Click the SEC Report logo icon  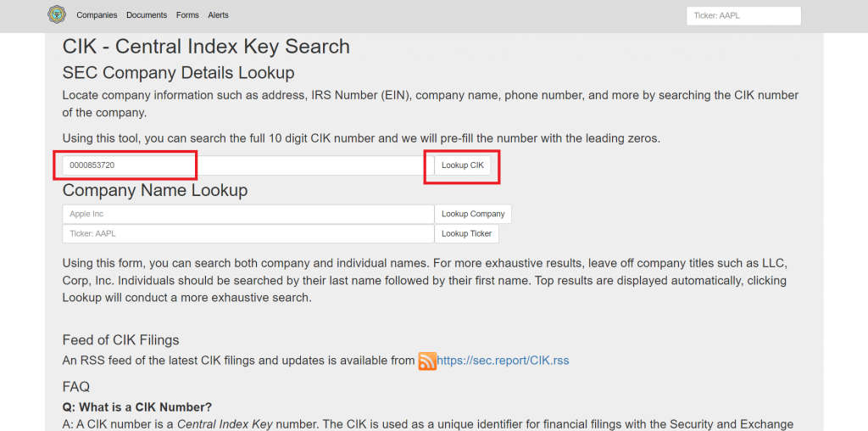coord(56,14)
